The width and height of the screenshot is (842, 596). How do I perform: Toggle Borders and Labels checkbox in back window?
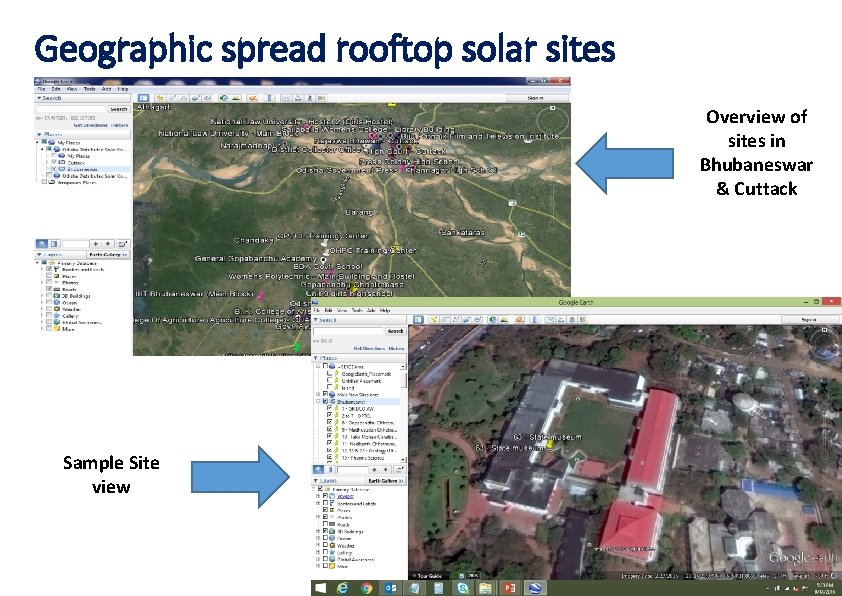49,269
